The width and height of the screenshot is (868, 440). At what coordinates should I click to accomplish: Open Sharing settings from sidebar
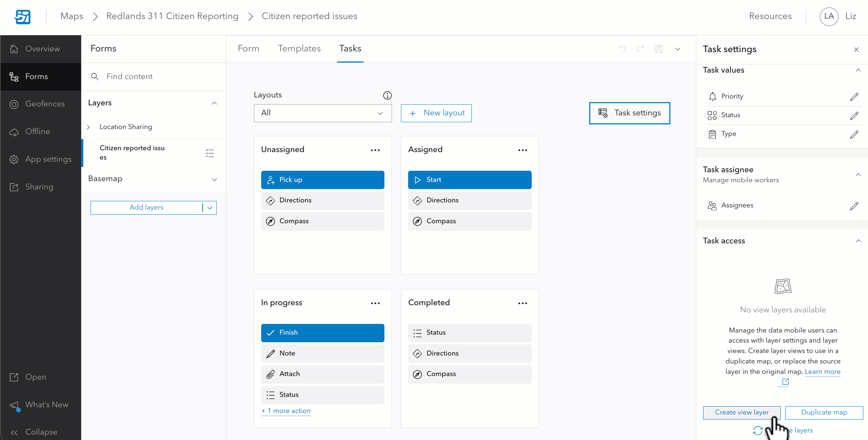point(41,187)
